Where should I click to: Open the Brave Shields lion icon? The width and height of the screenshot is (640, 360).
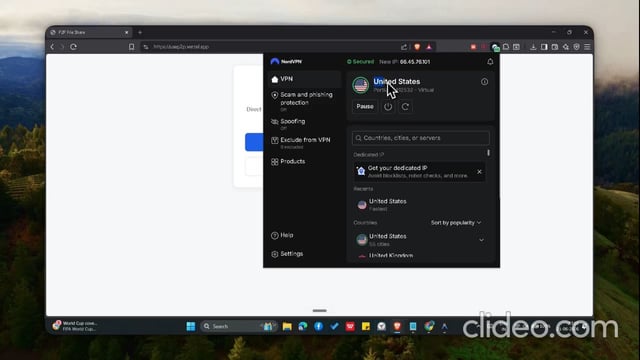417,47
